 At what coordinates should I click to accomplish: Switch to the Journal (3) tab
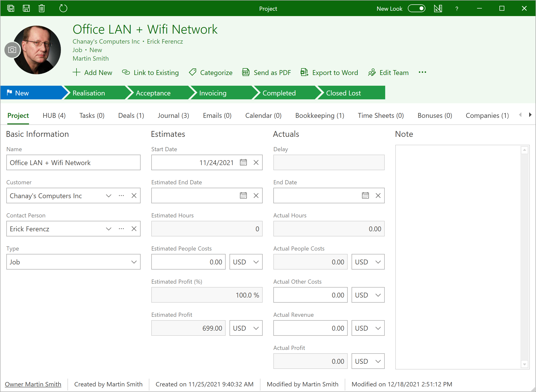[x=173, y=116]
